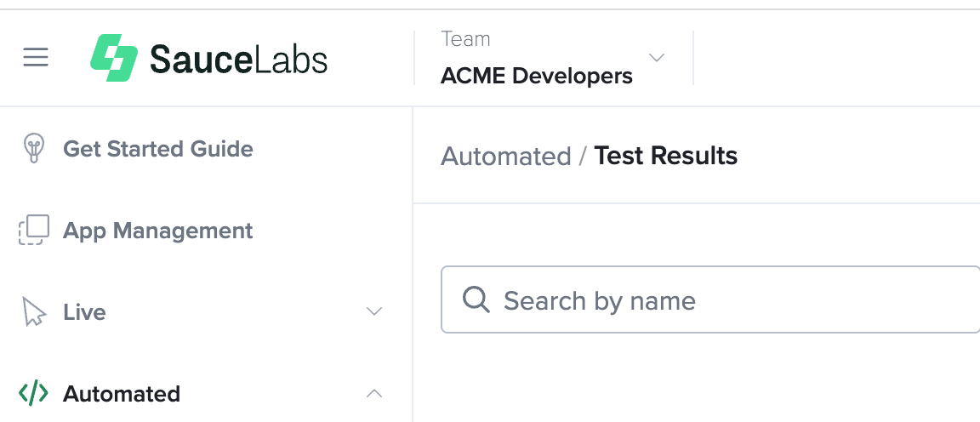Select the Automated sidebar item

[122, 394]
